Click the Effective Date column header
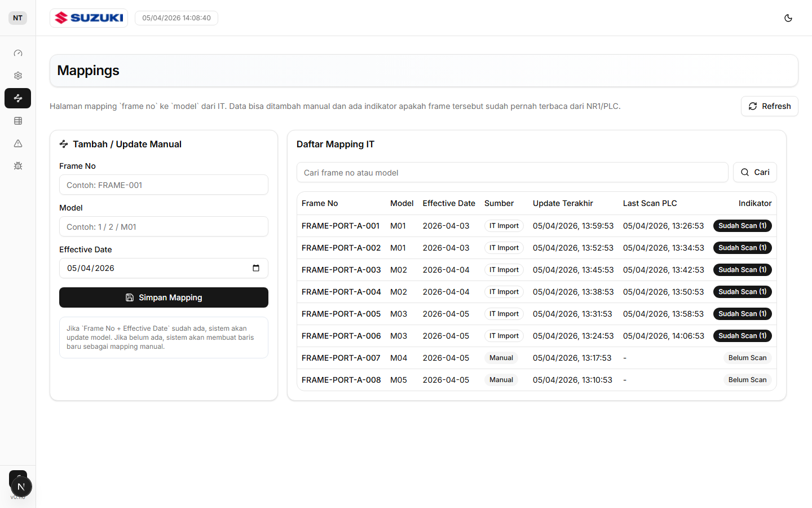Image resolution: width=812 pixels, height=508 pixels. (x=449, y=203)
